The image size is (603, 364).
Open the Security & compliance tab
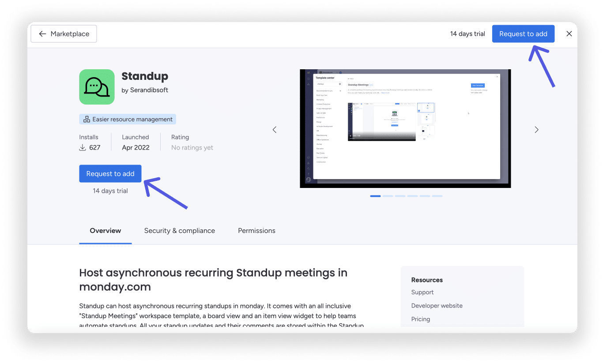(x=180, y=231)
